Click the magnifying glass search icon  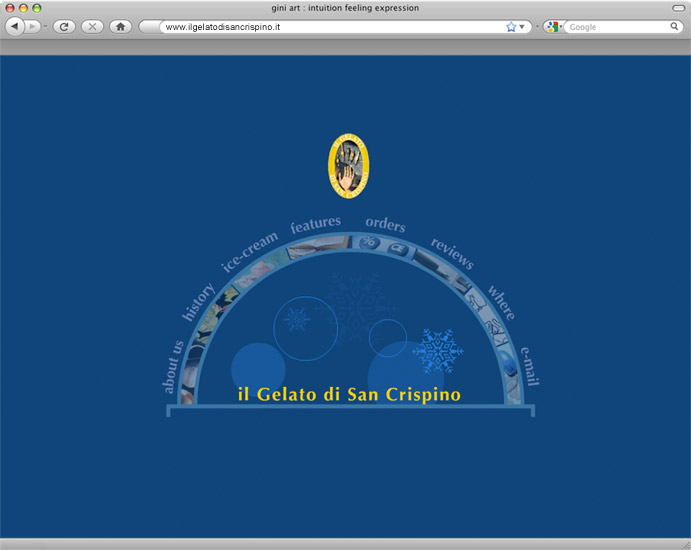[x=675, y=27]
